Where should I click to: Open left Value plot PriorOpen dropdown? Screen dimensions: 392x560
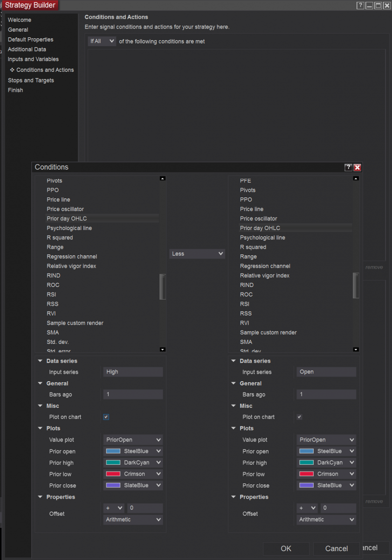point(133,440)
